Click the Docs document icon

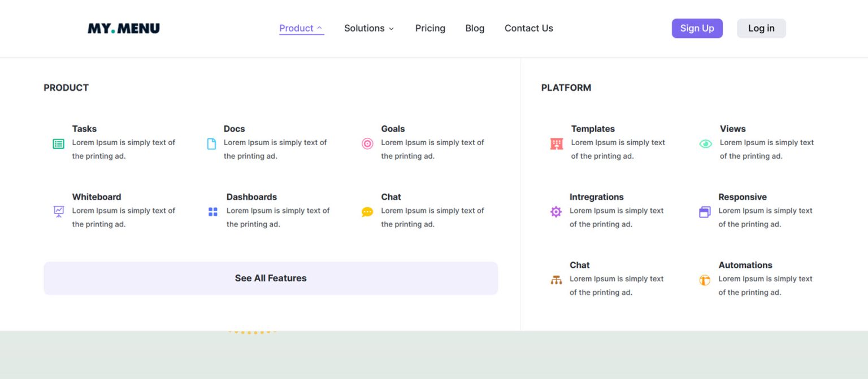(x=211, y=143)
